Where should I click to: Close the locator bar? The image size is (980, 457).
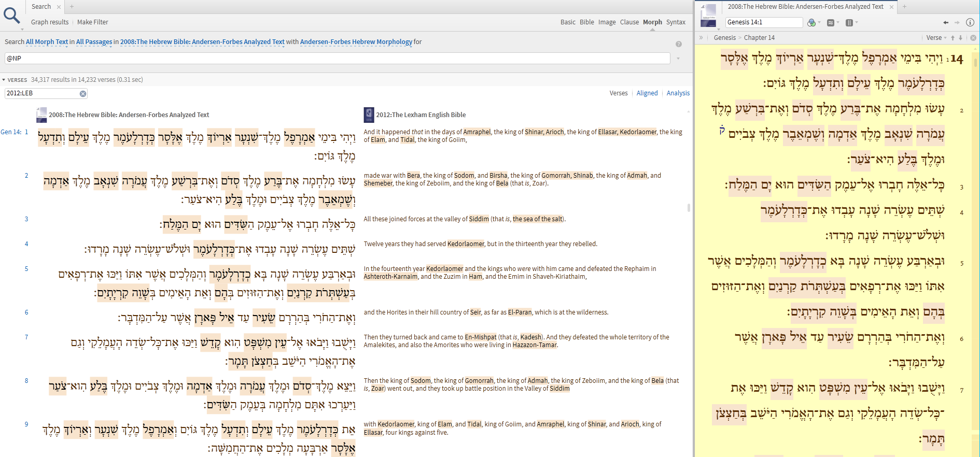[x=973, y=38]
